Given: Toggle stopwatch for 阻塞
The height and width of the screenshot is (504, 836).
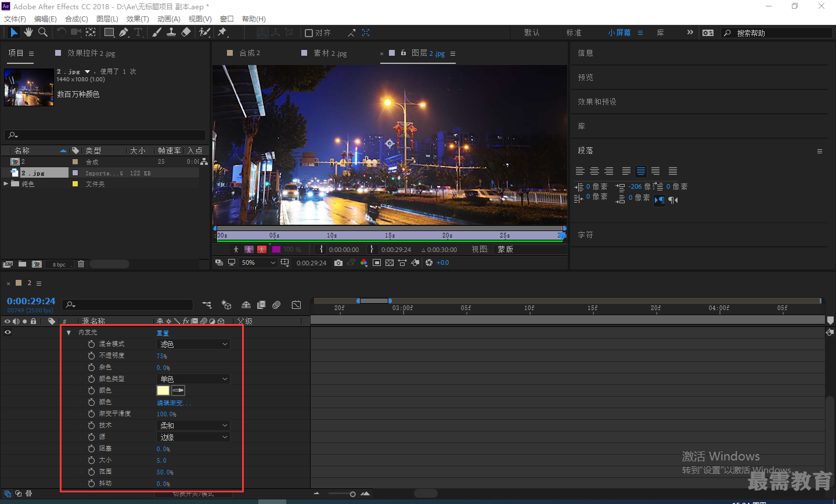Looking at the screenshot, I should click(91, 448).
